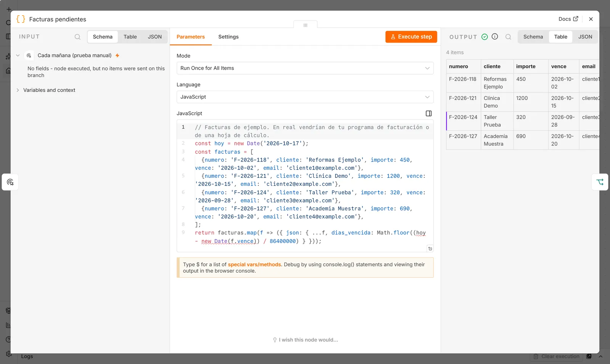Switch to the Parameters tab
The width and height of the screenshot is (610, 364).
(191, 37)
